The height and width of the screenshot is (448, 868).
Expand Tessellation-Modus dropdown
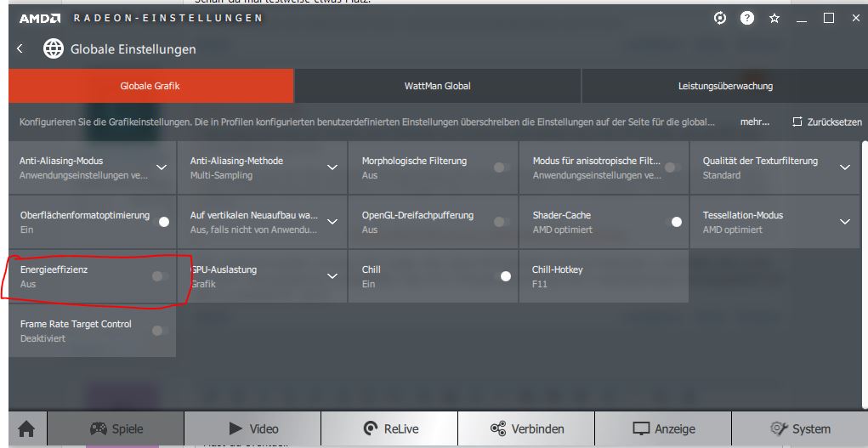coord(845,222)
